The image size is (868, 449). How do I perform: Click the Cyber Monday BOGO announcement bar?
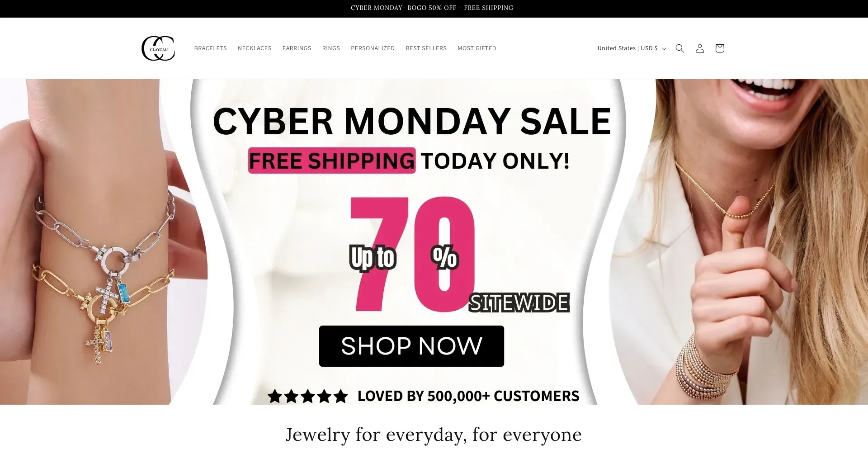click(432, 8)
